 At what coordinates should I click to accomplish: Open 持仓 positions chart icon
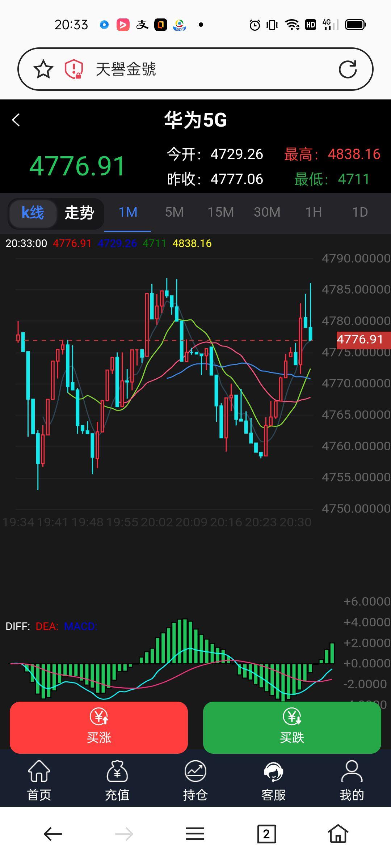(x=195, y=780)
